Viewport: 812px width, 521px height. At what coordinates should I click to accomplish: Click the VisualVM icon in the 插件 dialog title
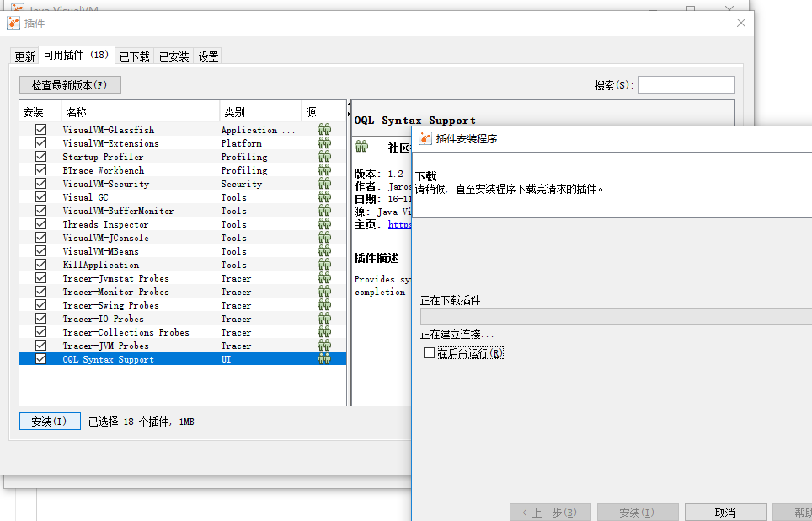(13, 23)
